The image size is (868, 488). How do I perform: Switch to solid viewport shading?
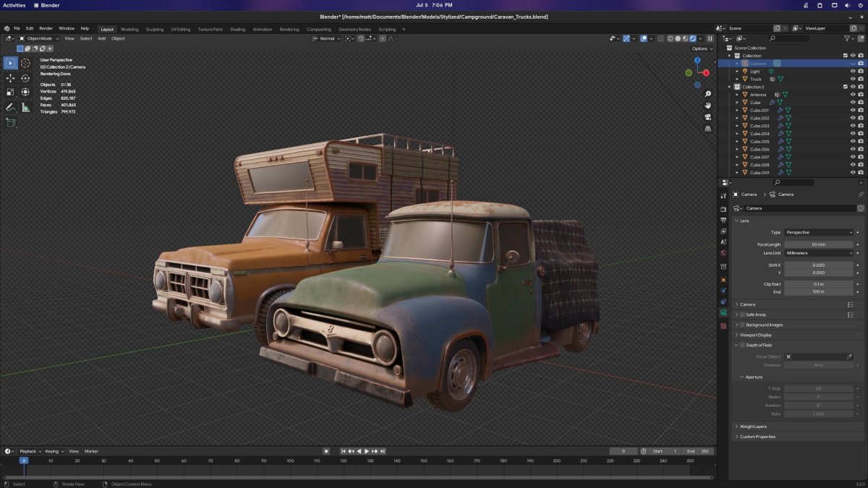[678, 38]
